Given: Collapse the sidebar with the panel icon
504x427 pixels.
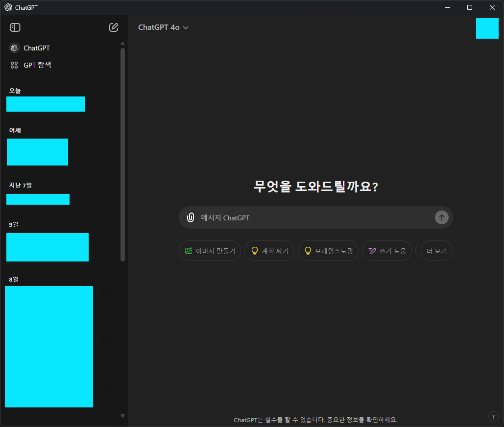Looking at the screenshot, I should (15, 27).
